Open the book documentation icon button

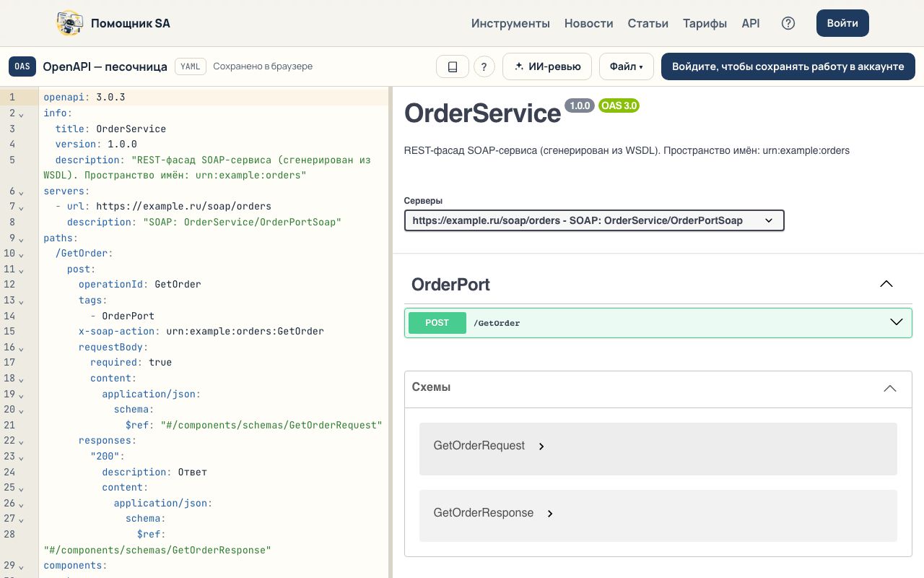point(453,66)
